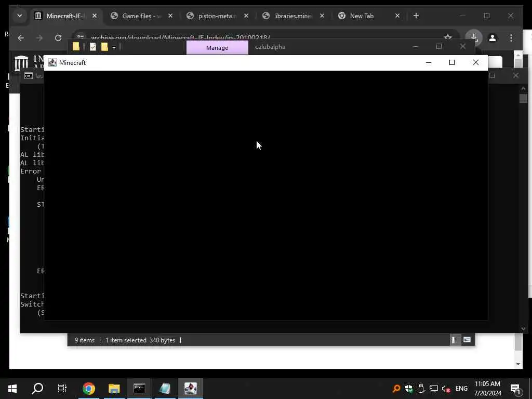Go back in Chrome
532x399 pixels.
pyautogui.click(x=21, y=38)
